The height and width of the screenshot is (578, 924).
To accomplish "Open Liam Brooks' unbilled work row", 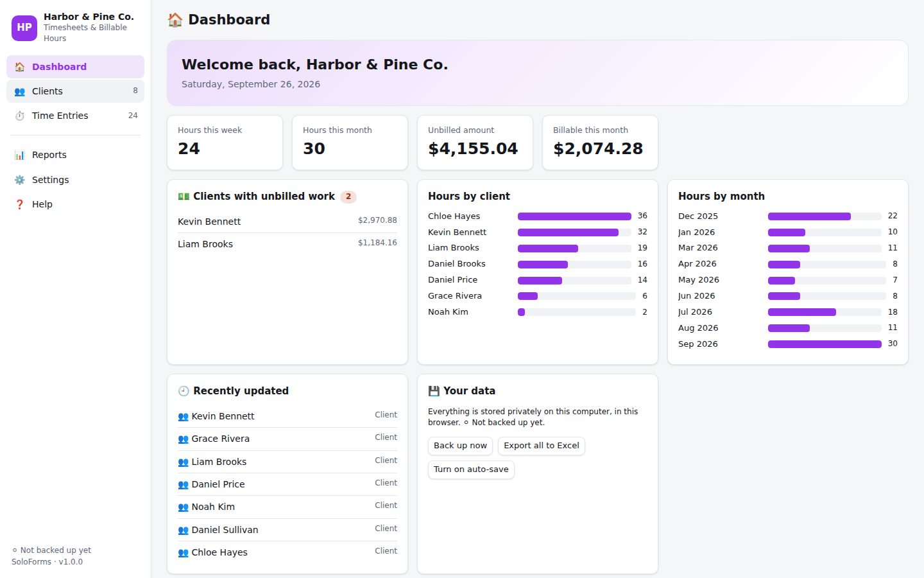I will (x=287, y=244).
